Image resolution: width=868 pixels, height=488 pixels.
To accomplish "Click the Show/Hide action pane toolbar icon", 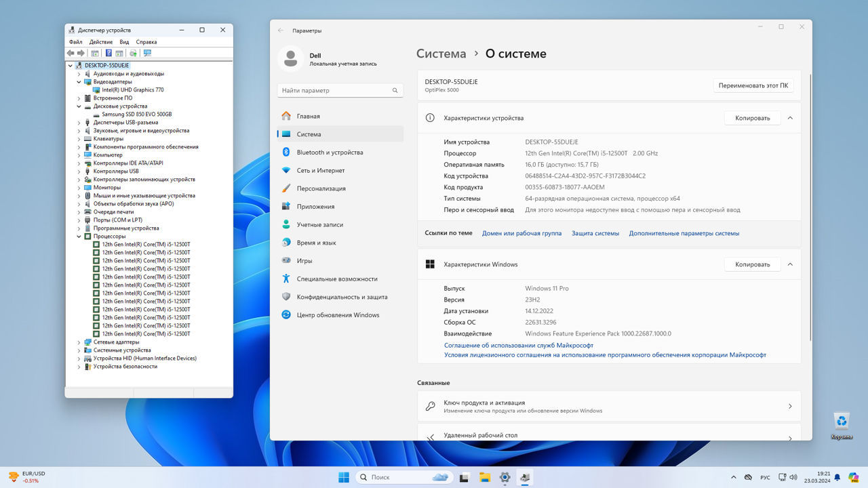I will [x=119, y=53].
